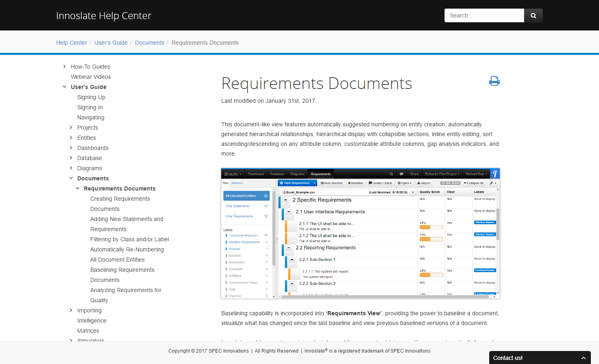
Task: Click the Innoslate Help Center title
Action: tap(104, 15)
